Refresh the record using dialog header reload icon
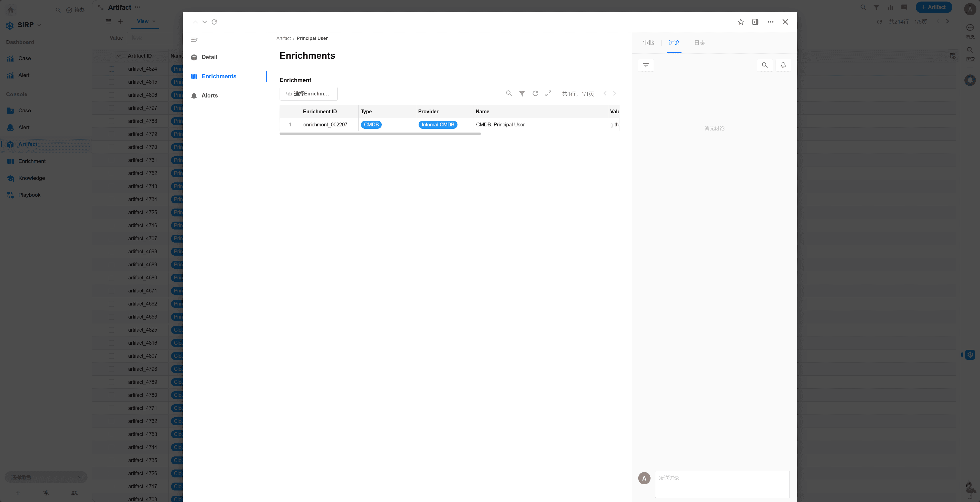Image resolution: width=980 pixels, height=502 pixels. coord(215,22)
